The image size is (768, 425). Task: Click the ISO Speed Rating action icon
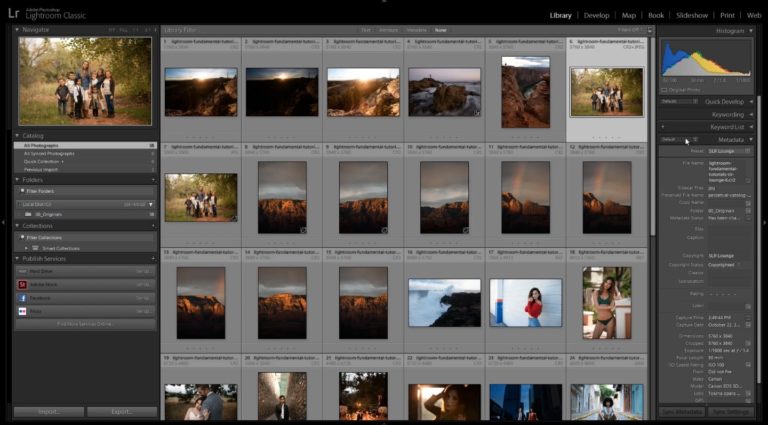pyautogui.click(x=748, y=365)
